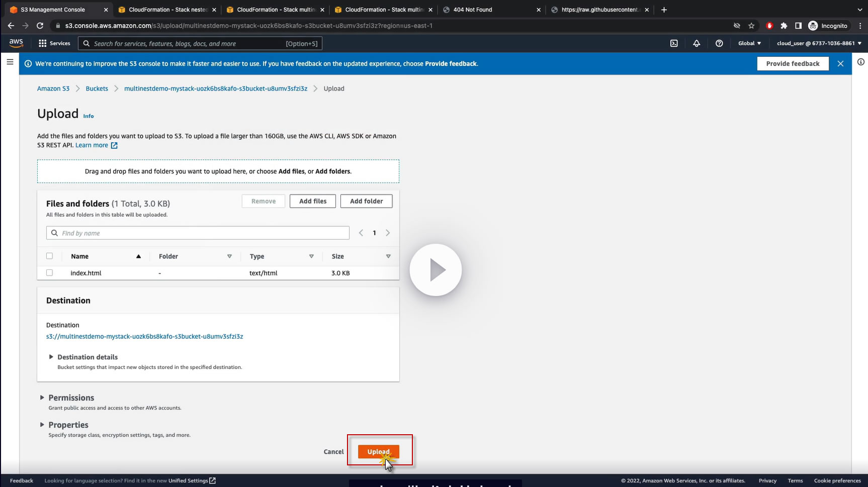
Task: Navigate to Amazon S3 breadcrumb
Action: [53, 88]
